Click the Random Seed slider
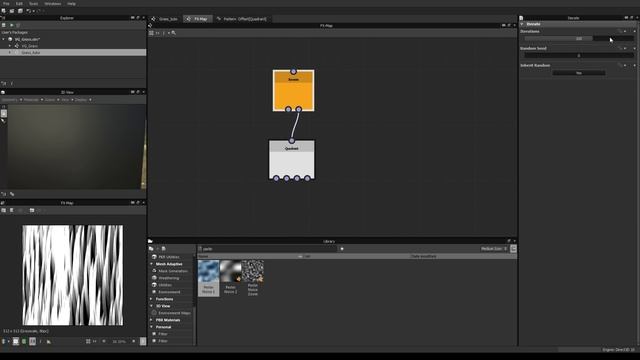640x360 pixels. tap(579, 56)
